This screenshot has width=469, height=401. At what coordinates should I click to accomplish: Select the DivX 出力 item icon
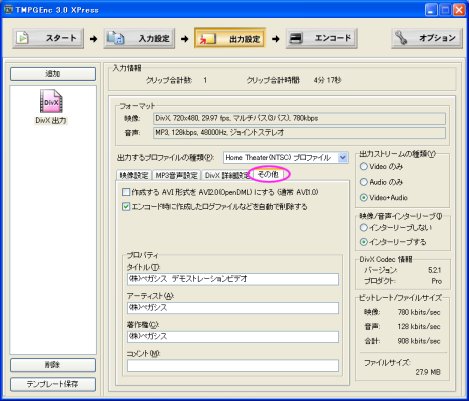tap(51, 101)
